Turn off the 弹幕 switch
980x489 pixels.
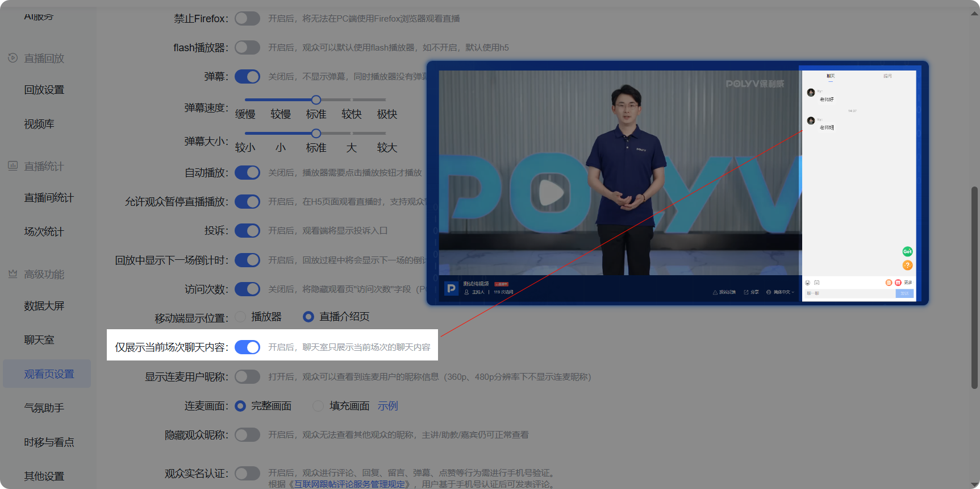click(247, 76)
